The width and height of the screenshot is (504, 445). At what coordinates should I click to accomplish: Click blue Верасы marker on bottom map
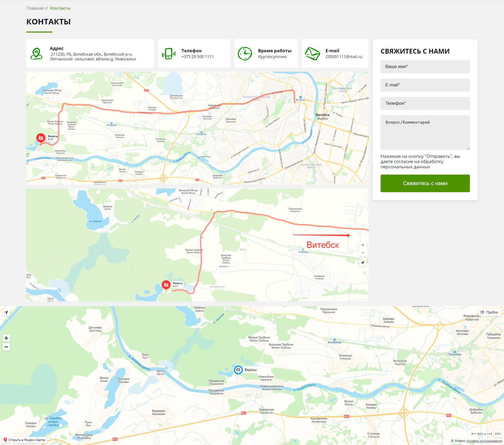238,370
